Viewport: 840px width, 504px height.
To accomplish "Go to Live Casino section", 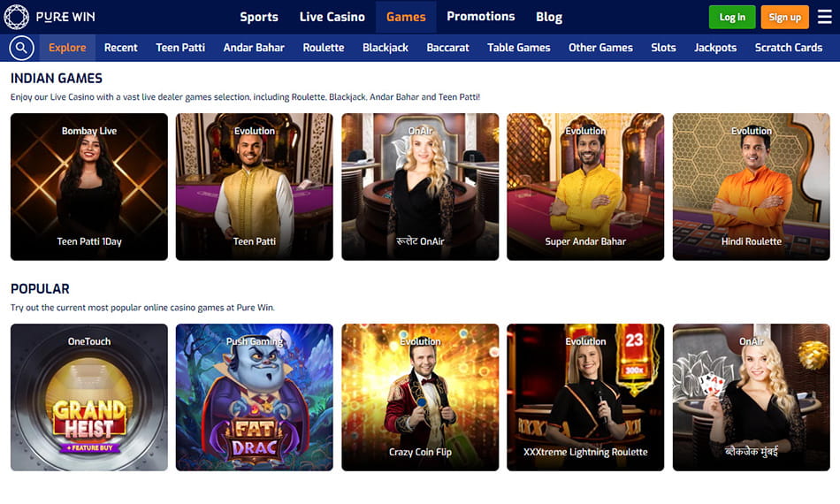I will coord(332,17).
